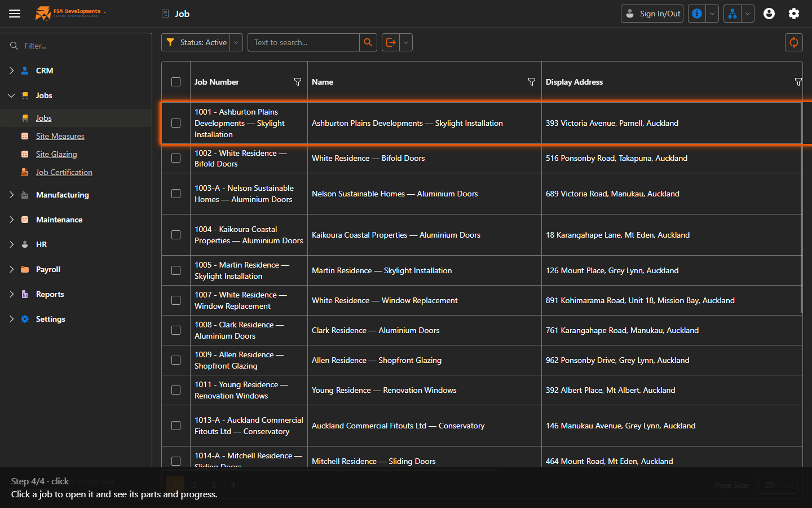Click the Sign In/Out button
This screenshot has height=508, width=812.
(652, 14)
